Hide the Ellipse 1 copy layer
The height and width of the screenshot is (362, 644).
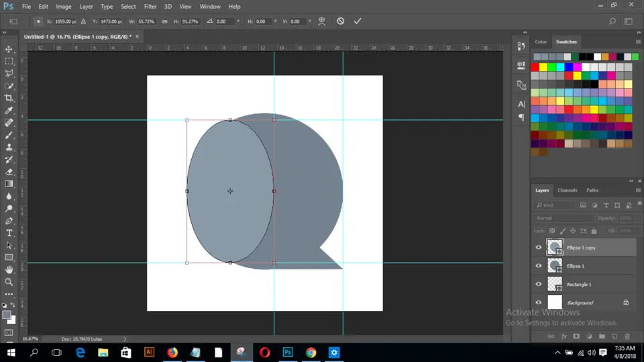tap(539, 247)
